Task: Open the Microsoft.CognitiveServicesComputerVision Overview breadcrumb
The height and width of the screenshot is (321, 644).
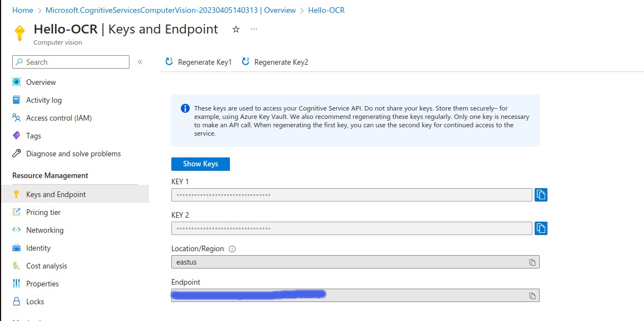Action: [170, 10]
